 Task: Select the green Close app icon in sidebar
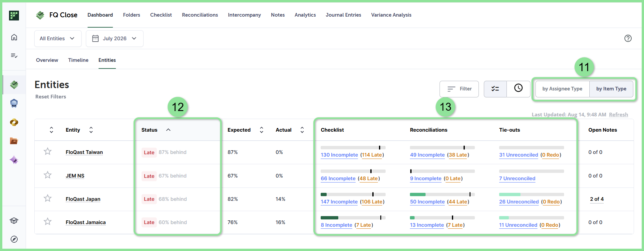click(x=14, y=85)
